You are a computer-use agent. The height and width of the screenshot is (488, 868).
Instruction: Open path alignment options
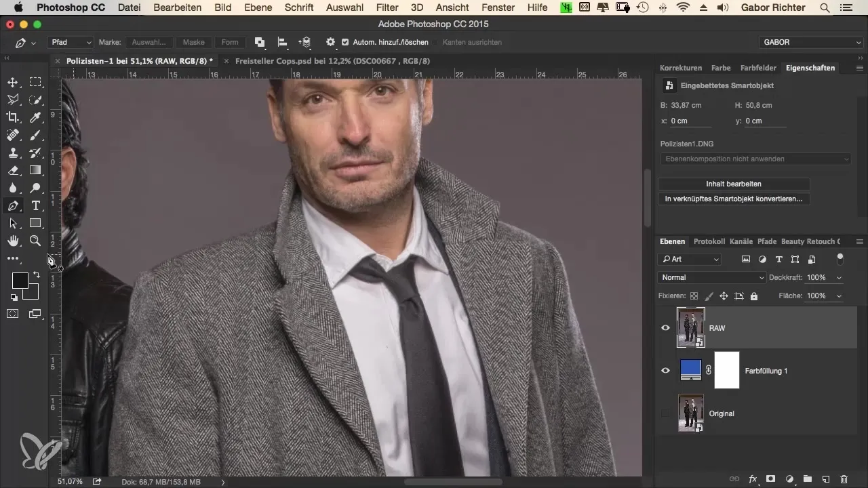click(x=283, y=42)
